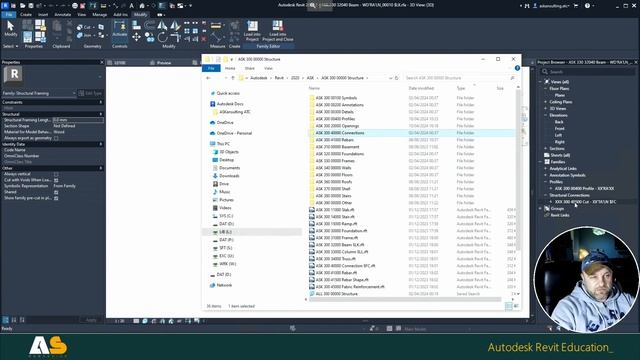Toggle Always export as geometry checkbox
This screenshot has height=360, width=640.
tap(56, 138)
